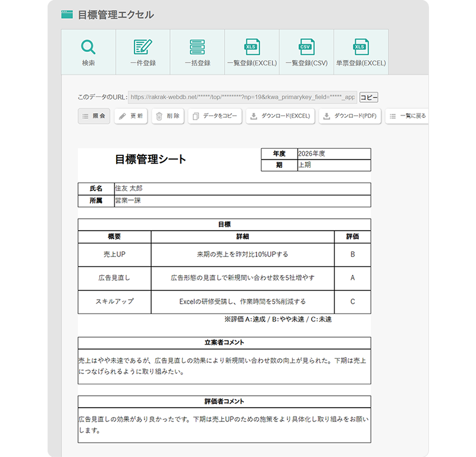This screenshot has width=476, height=457.
Task: Click the 一件登録 pencil registration icon
Action: pos(142,46)
